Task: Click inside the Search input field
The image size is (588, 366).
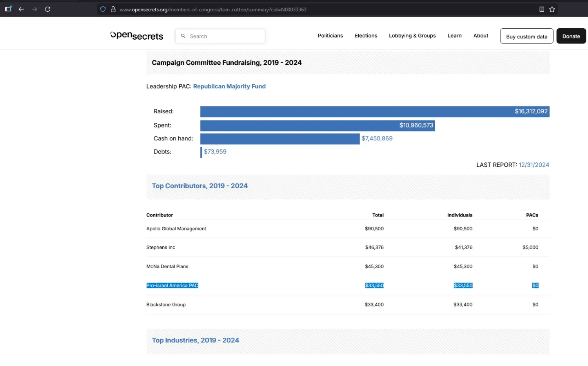Action: click(x=220, y=36)
